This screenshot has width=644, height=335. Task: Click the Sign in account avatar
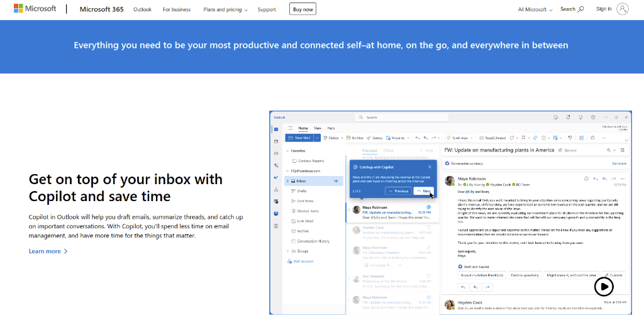623,9
